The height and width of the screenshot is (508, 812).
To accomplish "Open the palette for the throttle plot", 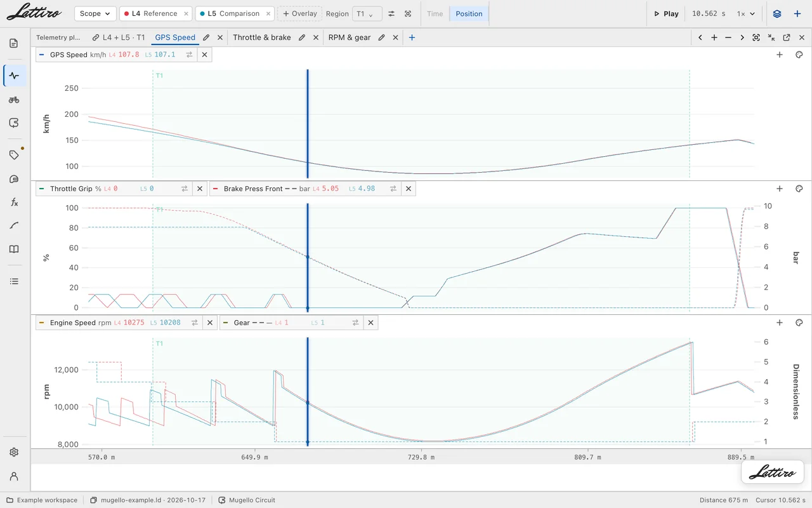I will click(x=799, y=189).
